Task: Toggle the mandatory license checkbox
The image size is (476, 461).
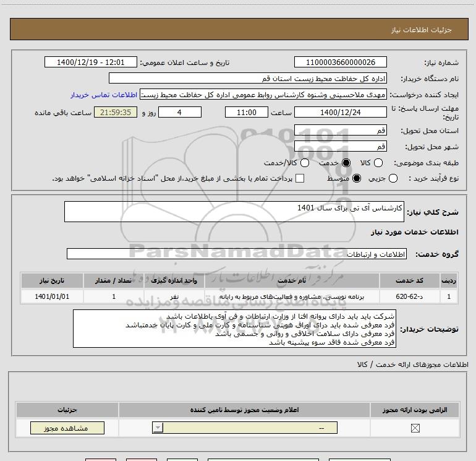Action: (x=415, y=428)
